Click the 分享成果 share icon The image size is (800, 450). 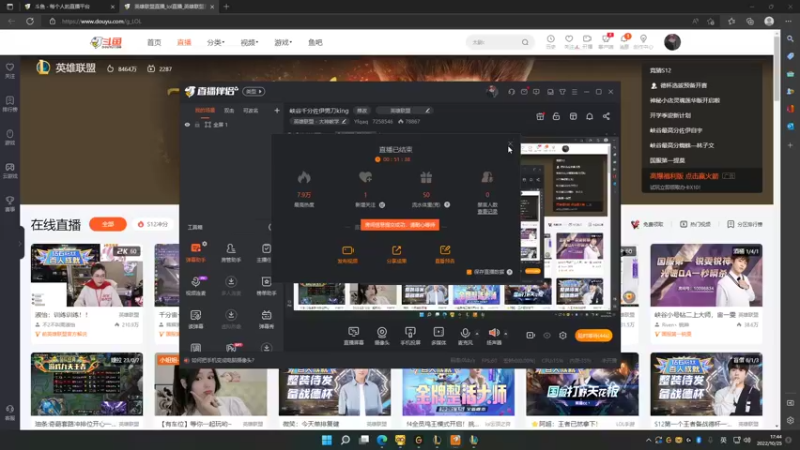(396, 250)
